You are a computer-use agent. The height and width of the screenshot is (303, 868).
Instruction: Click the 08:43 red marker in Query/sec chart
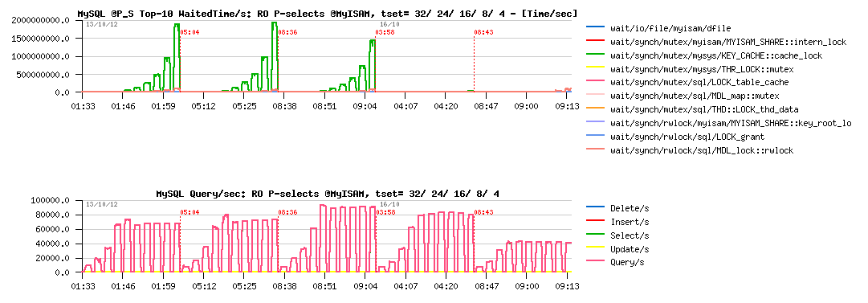click(x=484, y=212)
